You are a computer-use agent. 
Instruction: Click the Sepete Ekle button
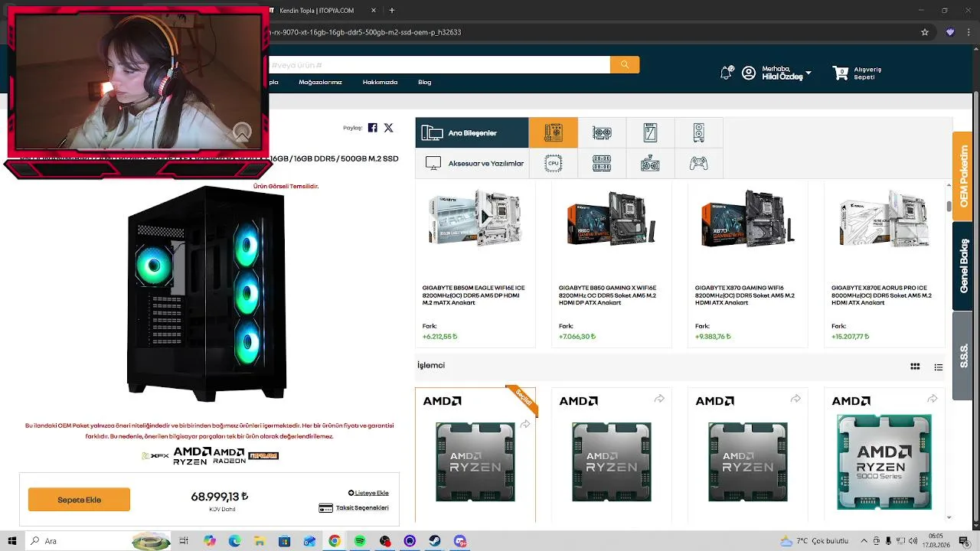(79, 500)
